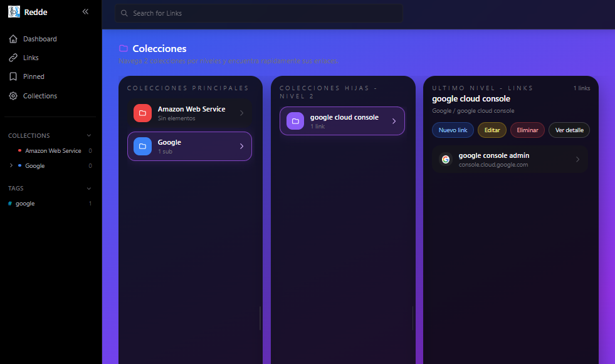The height and width of the screenshot is (364, 615).
Task: Open Collections via the gear icon
Action: coord(13,95)
